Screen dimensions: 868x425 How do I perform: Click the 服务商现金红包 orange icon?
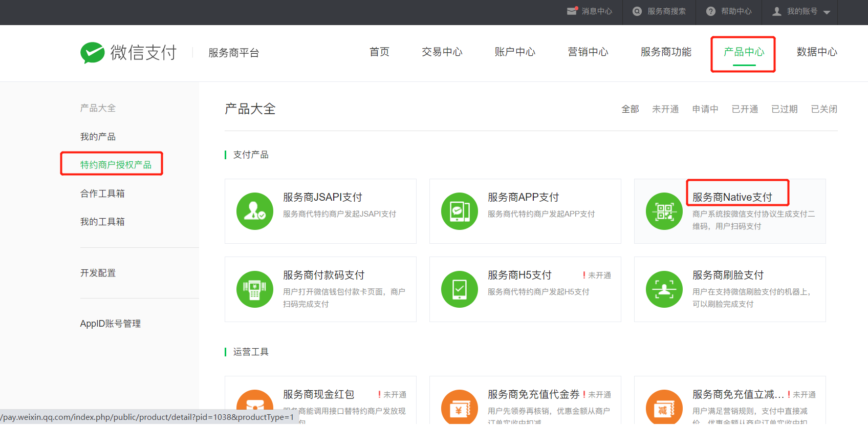pyautogui.click(x=255, y=408)
